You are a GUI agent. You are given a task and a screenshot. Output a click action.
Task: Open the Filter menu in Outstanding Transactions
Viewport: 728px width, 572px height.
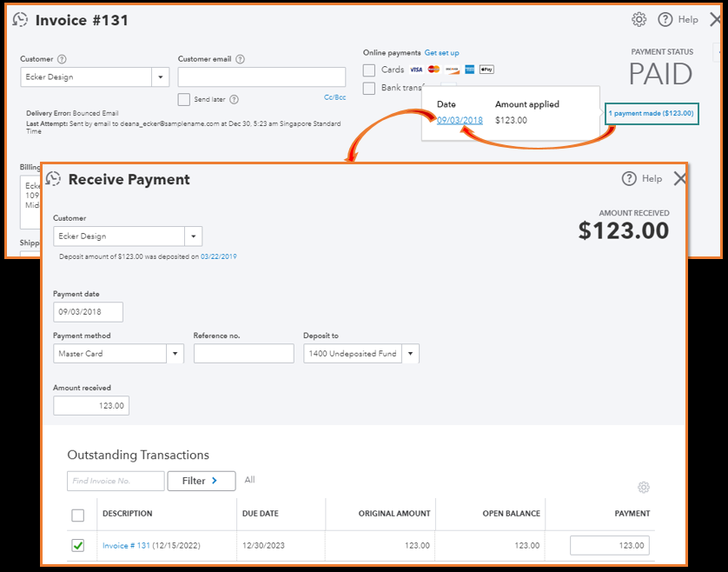201,481
